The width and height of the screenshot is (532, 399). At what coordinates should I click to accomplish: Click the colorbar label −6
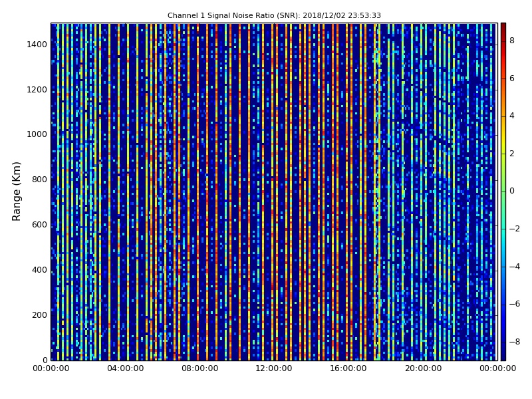[x=515, y=304]
